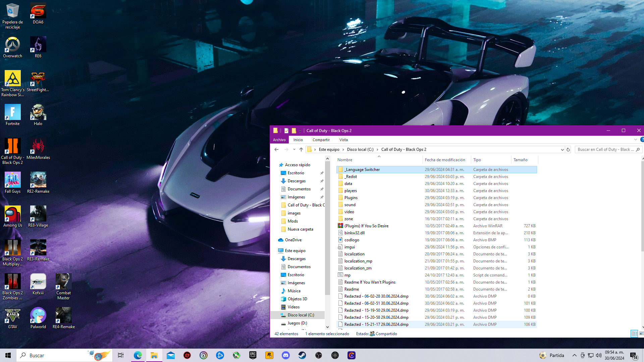Select the RE2-Remake desktop shortcut
Viewport: 644px width, 362px height.
[x=38, y=183]
